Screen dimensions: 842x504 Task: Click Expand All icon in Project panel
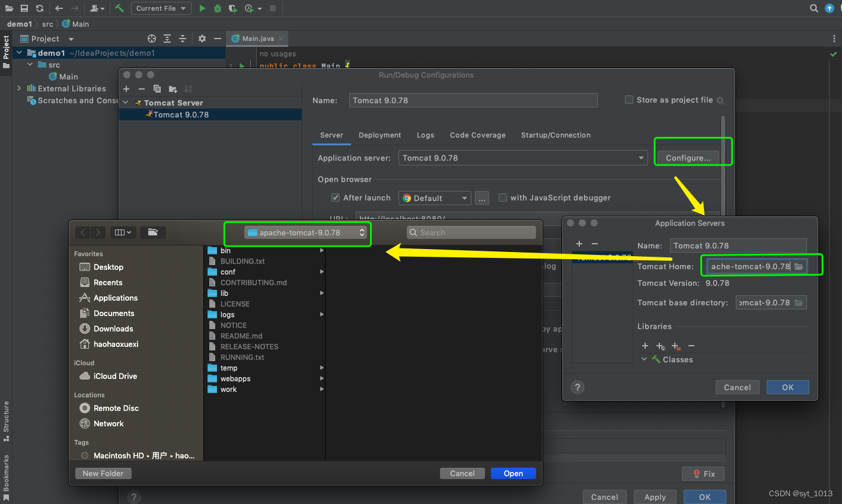click(x=167, y=39)
